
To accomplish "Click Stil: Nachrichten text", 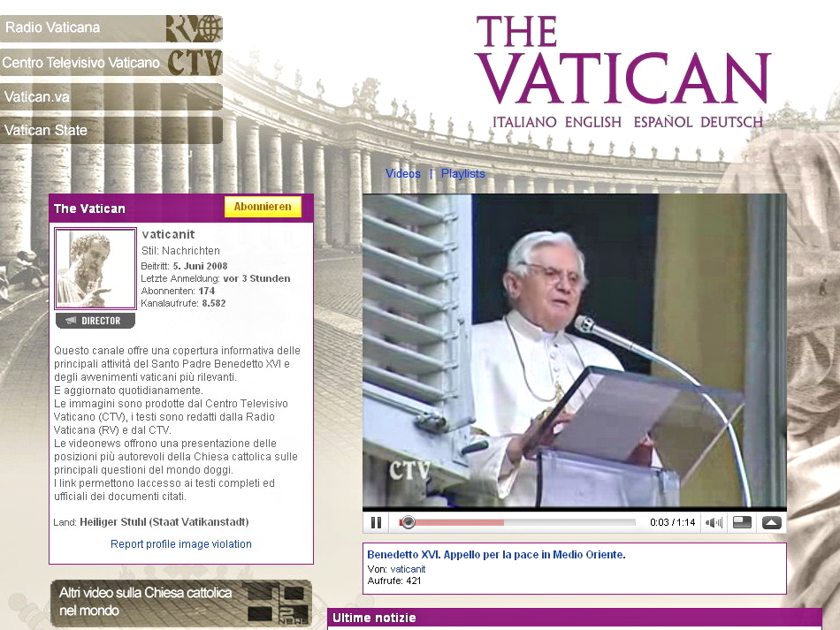I will point(180,251).
